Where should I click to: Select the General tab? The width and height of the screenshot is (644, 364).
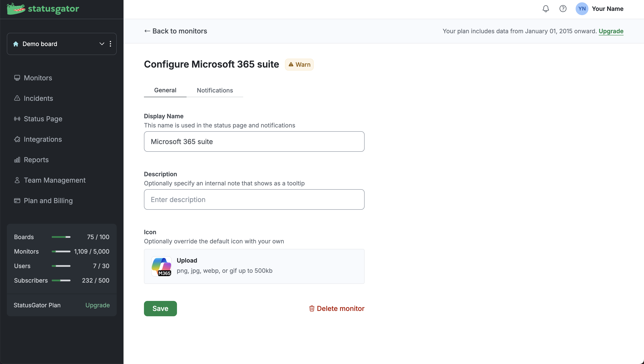click(x=165, y=90)
